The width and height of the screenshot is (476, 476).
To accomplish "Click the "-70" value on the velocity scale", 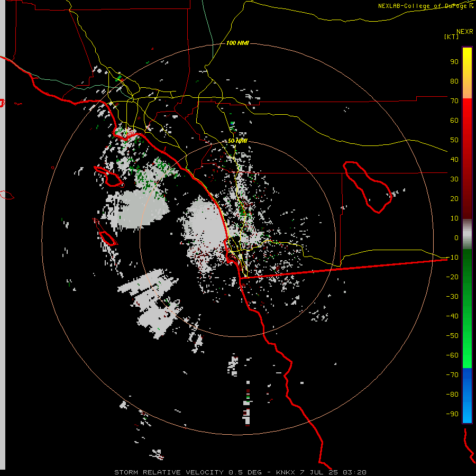I will pos(452,375).
